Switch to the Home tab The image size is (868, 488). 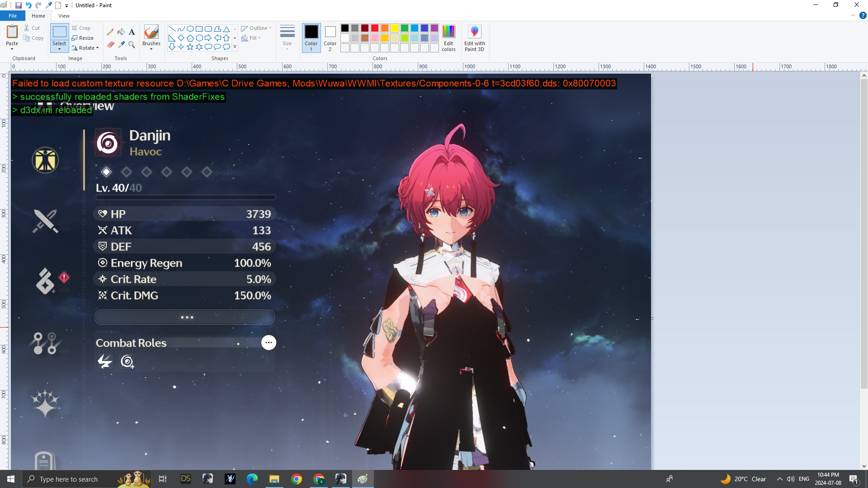38,15
